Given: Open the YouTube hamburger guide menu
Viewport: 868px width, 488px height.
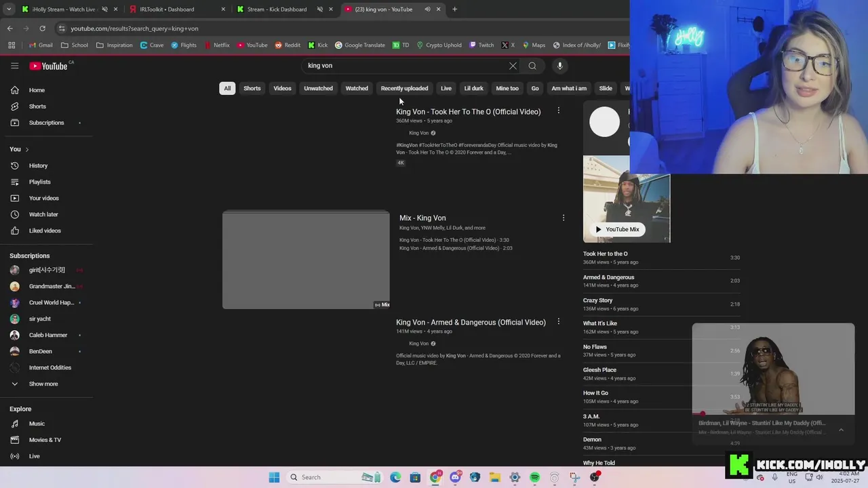Looking at the screenshot, I should click(14, 66).
